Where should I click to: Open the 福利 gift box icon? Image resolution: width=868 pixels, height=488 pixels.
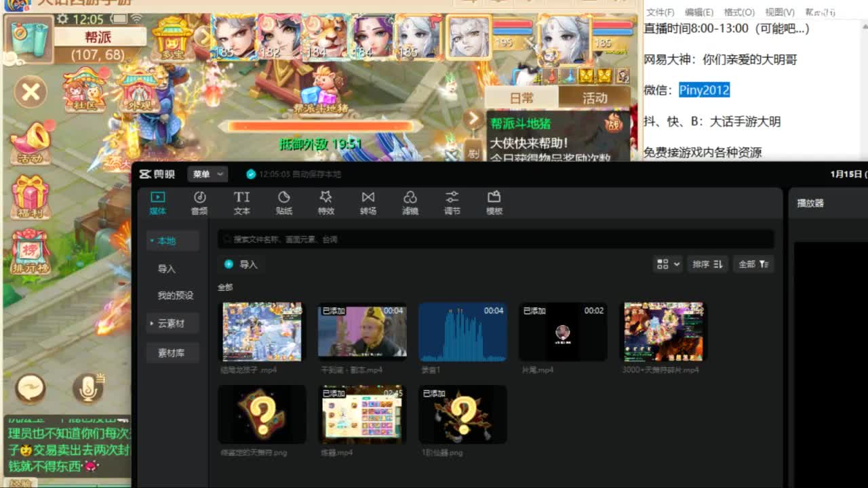(30, 197)
